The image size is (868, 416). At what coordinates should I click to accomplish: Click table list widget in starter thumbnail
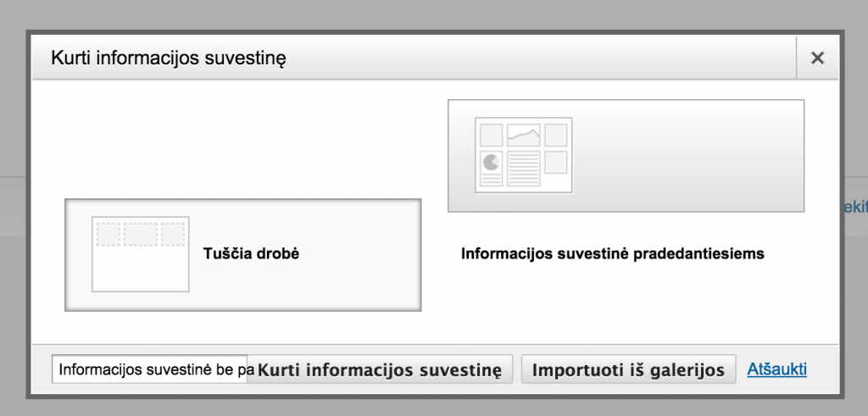(x=524, y=169)
